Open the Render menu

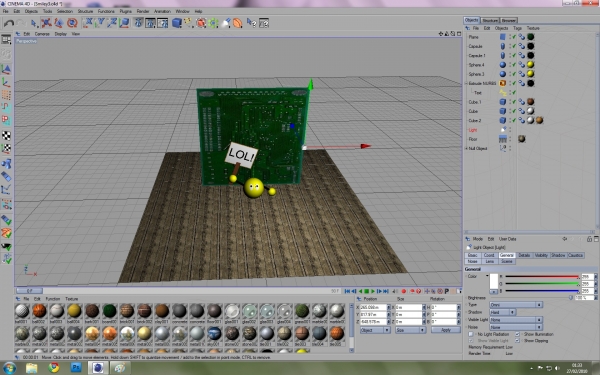[x=143, y=11]
